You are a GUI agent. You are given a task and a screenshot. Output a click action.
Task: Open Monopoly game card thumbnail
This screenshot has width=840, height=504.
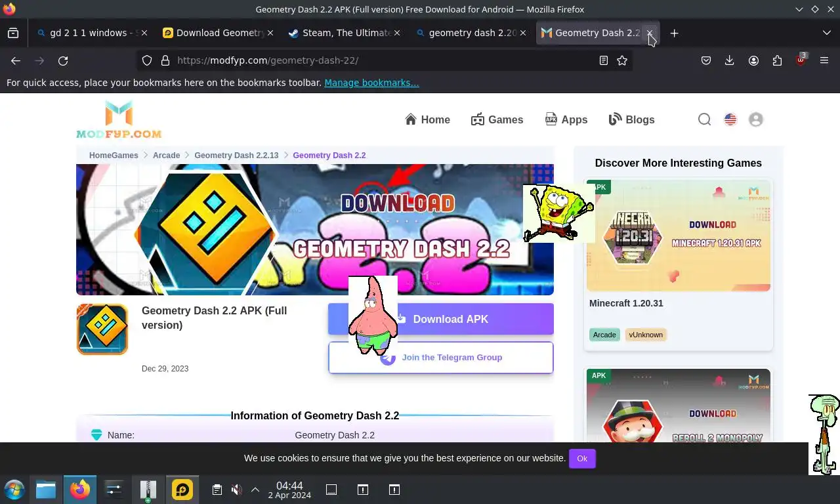[x=679, y=406]
